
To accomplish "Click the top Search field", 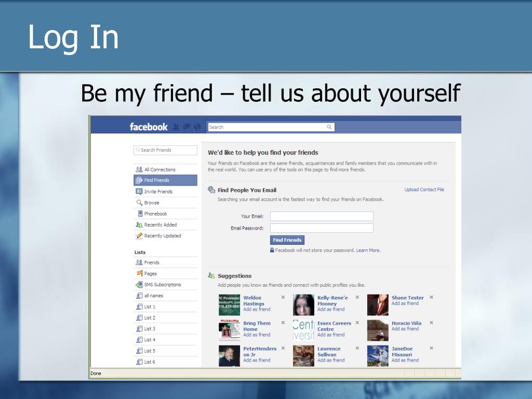I will click(x=271, y=127).
